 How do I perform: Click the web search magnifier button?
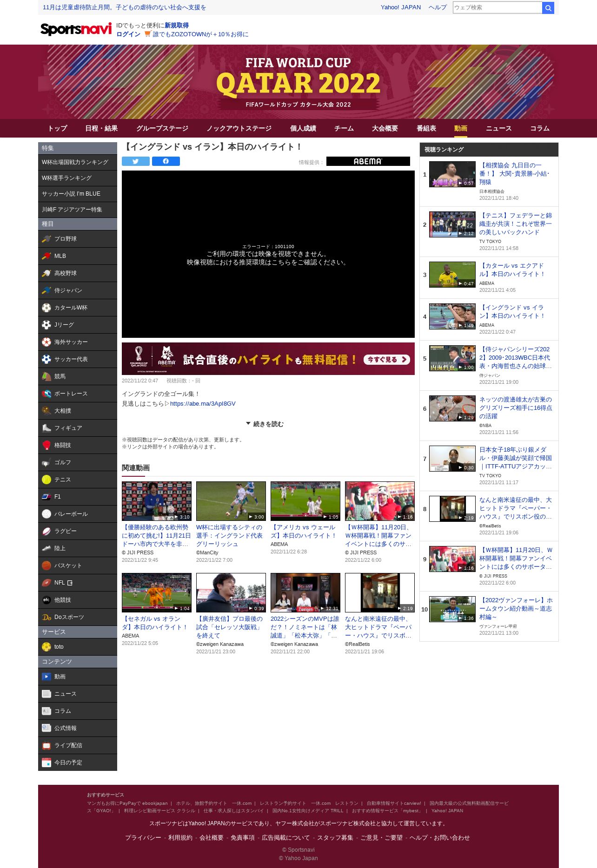[548, 7]
